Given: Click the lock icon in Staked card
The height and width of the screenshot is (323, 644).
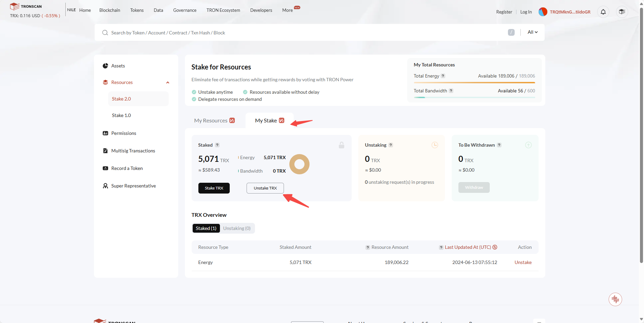Looking at the screenshot, I should (x=342, y=145).
